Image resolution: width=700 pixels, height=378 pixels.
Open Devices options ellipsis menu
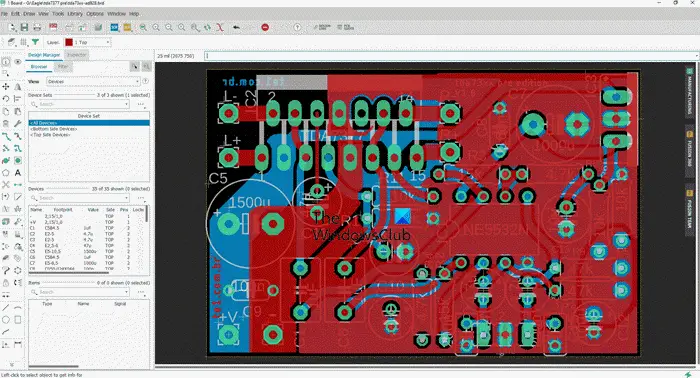point(141,198)
